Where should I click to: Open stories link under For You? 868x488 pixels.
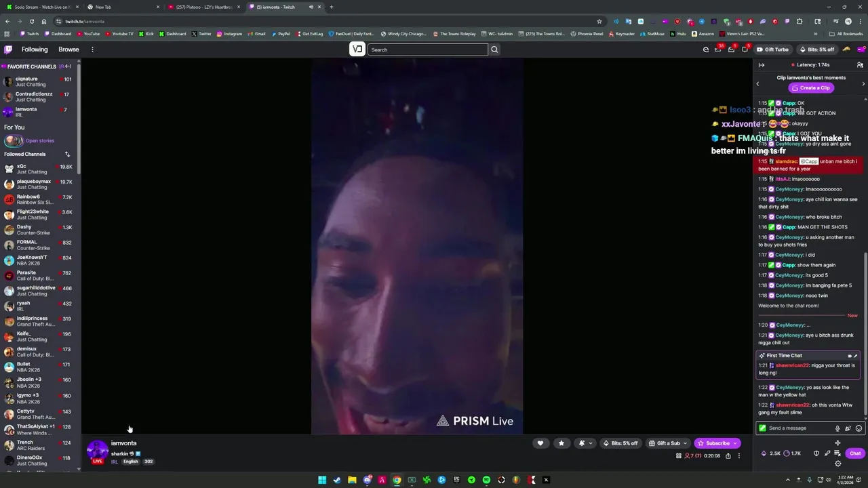coord(39,141)
